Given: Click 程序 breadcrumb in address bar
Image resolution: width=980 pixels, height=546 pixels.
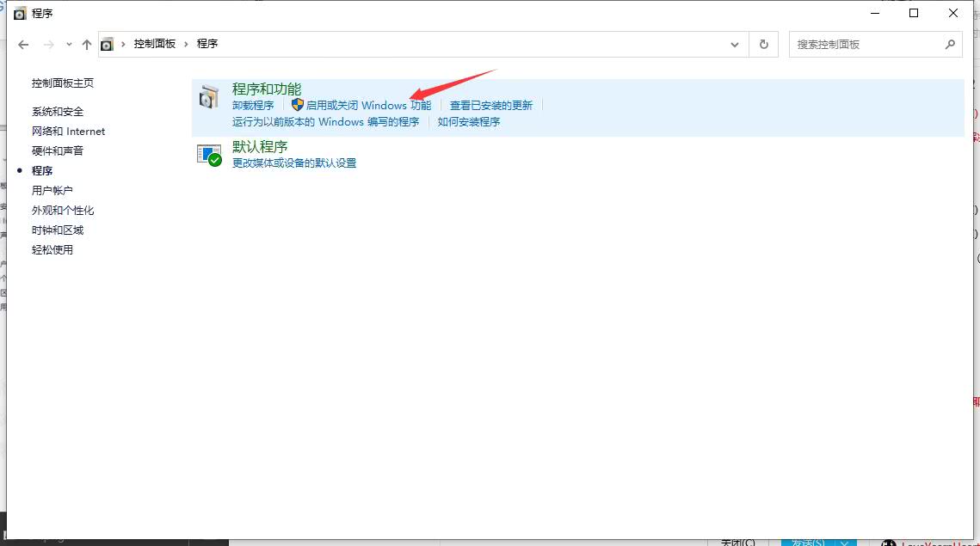Looking at the screenshot, I should coord(206,44).
